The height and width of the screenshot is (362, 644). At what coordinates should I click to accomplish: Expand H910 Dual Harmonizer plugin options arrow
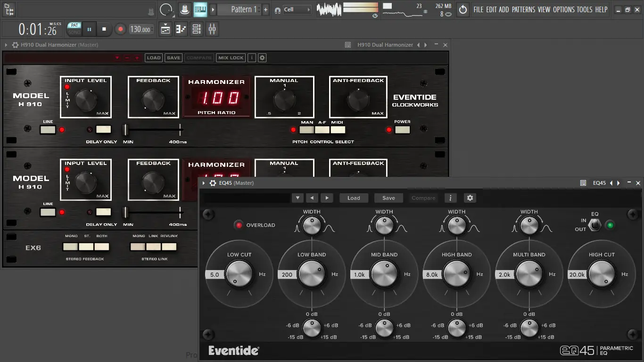pos(6,45)
